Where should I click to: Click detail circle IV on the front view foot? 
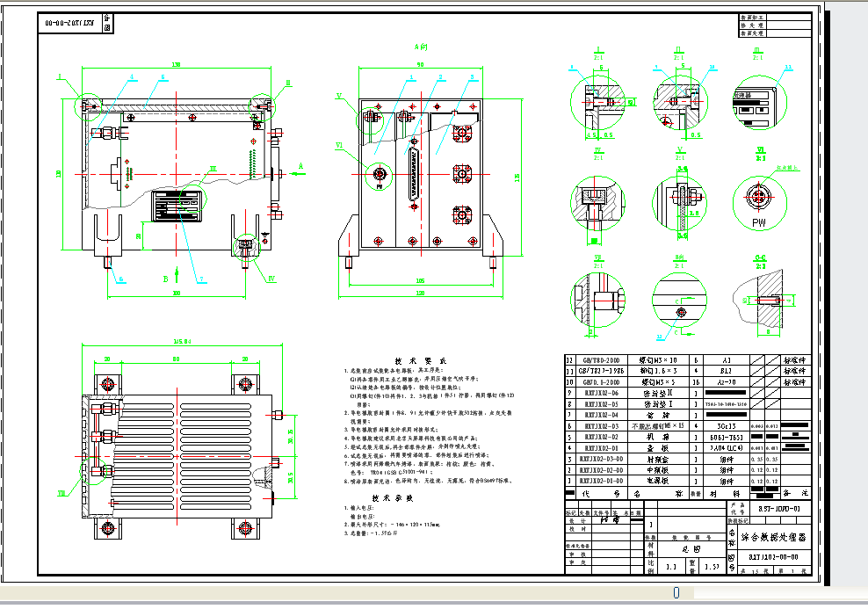pos(247,248)
